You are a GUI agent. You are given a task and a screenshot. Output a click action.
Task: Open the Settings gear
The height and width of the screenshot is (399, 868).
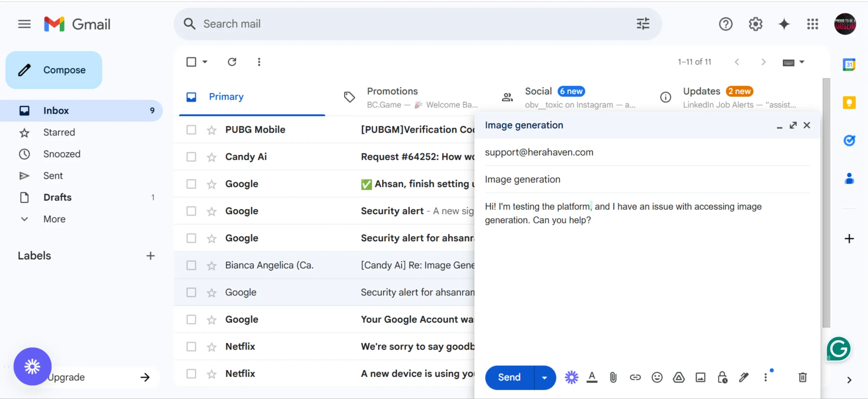click(755, 24)
